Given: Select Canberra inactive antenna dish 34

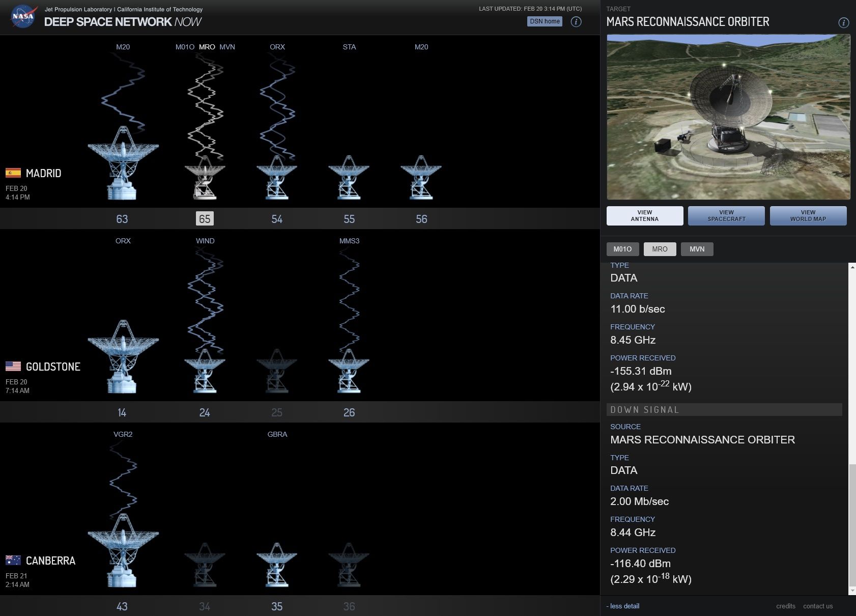Looking at the screenshot, I should (205, 565).
